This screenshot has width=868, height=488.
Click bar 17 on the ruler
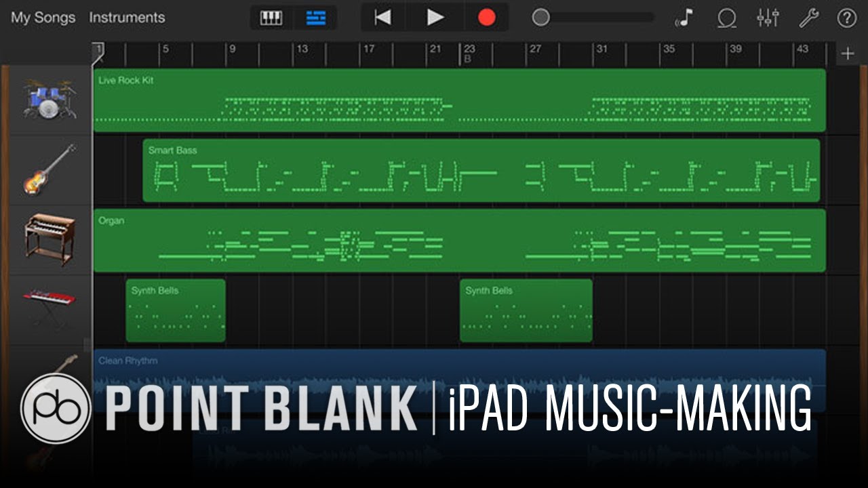[x=368, y=49]
